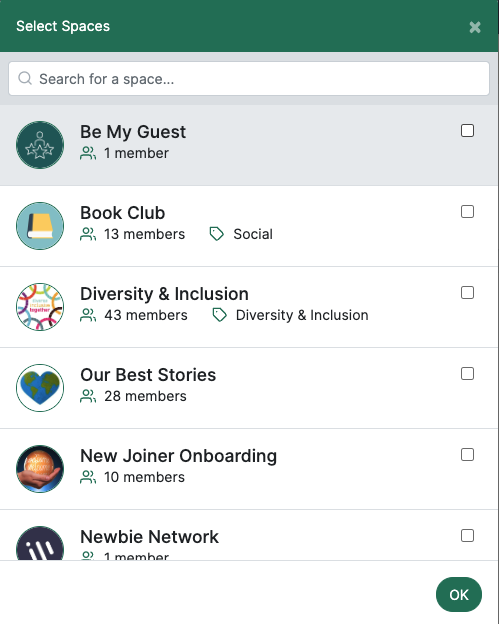Toggle the Newbie Network checkbox
This screenshot has height=624, width=499.
click(467, 536)
